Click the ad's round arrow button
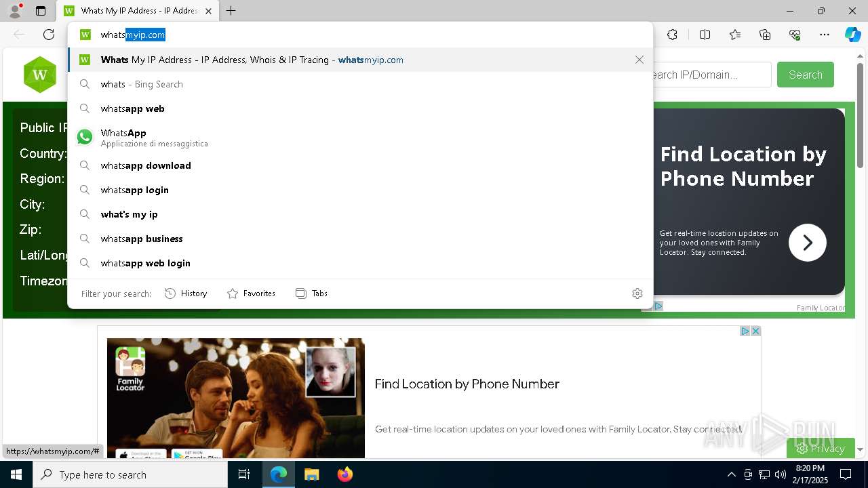 tap(807, 243)
